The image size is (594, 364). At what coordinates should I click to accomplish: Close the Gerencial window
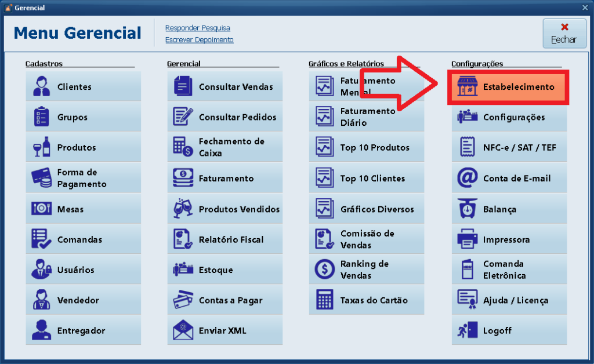coord(585,8)
